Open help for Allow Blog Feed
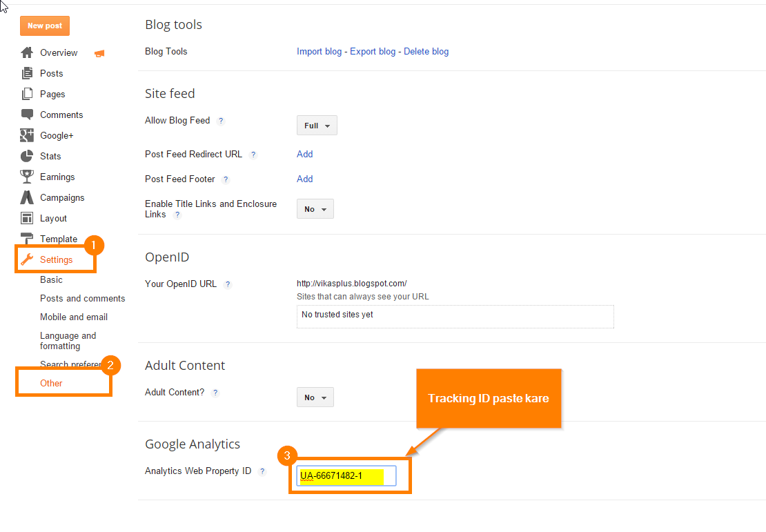The image size is (766, 532). click(221, 121)
